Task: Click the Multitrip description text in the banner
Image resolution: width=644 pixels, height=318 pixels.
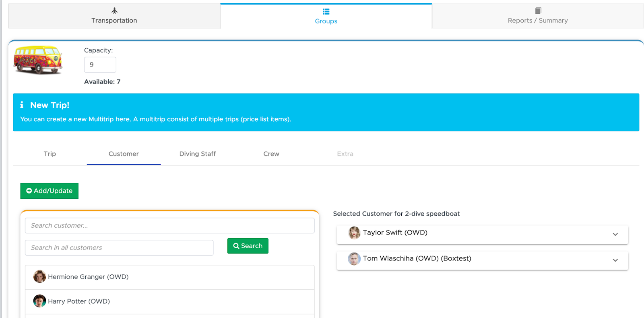Action: point(156,119)
